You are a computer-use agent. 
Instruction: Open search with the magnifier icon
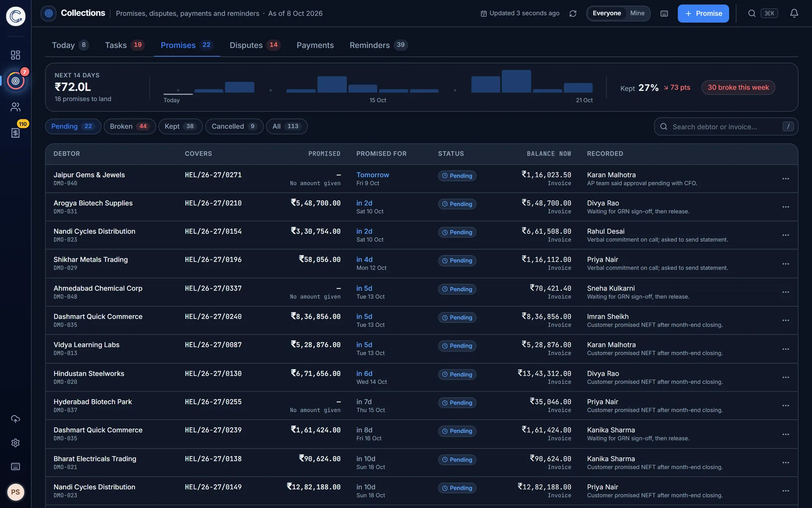point(752,13)
